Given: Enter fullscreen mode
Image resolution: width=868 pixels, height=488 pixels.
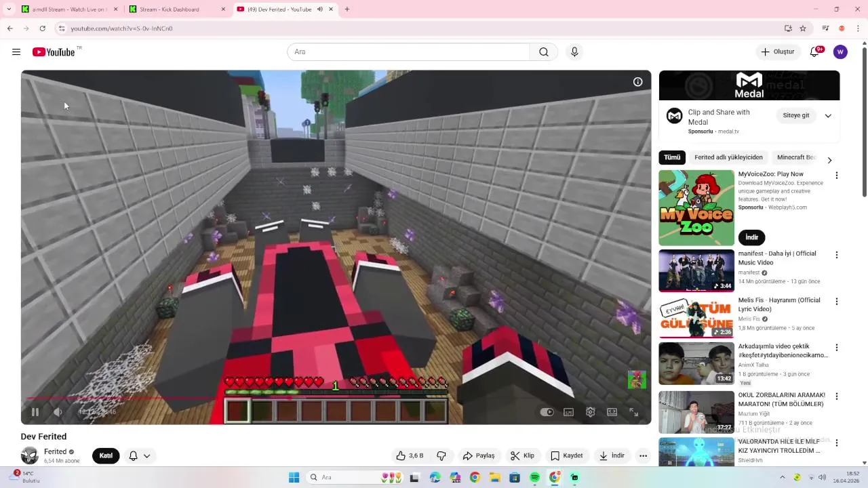Looking at the screenshot, I should pos(633,412).
